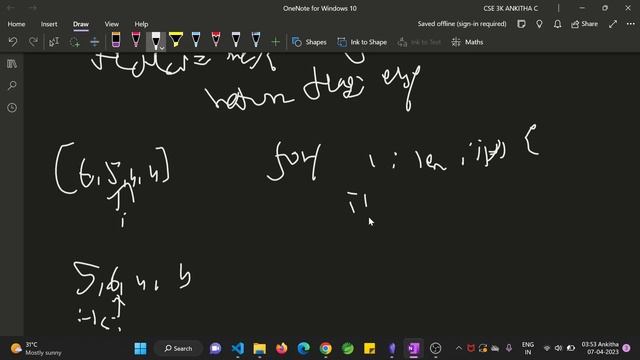This screenshot has height=360, width=640.
Task: Open the Help tab
Action: pos(141,24)
